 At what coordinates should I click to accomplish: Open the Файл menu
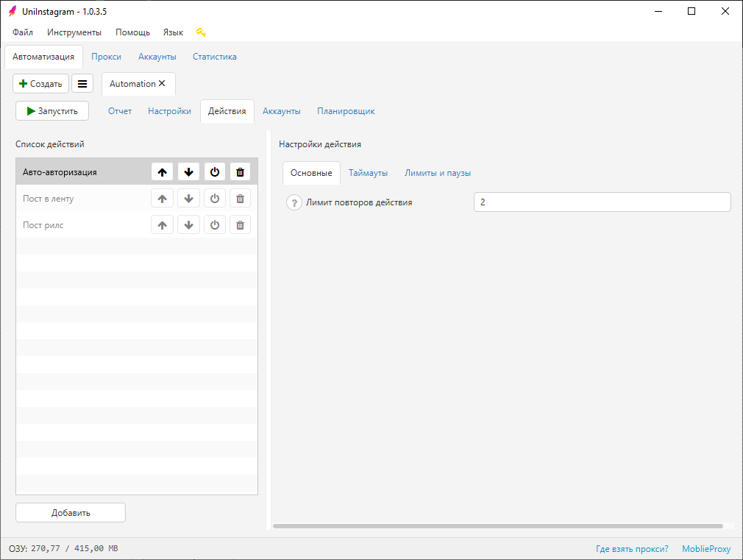click(x=23, y=32)
